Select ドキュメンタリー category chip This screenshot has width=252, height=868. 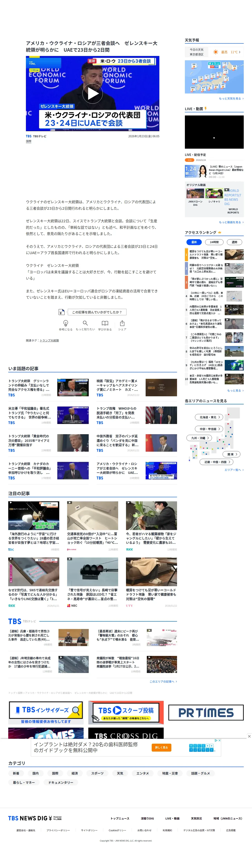click(61, 782)
